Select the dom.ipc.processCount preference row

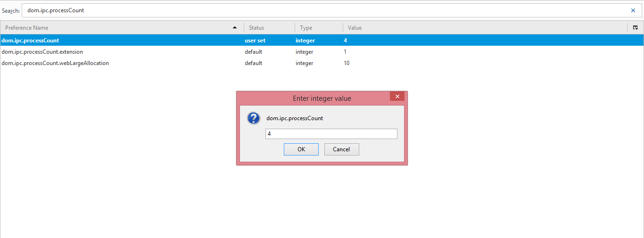click(322, 41)
